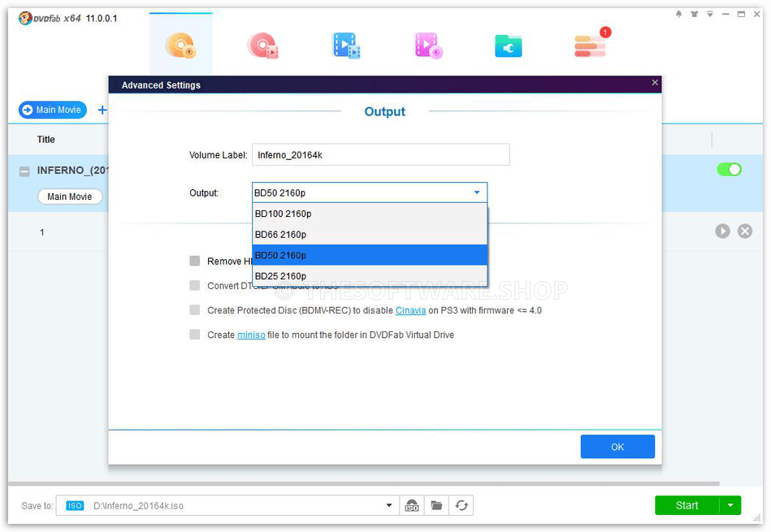Click the ISO badge in Save to
Viewport: 771px width, 532px height.
pyautogui.click(x=75, y=505)
